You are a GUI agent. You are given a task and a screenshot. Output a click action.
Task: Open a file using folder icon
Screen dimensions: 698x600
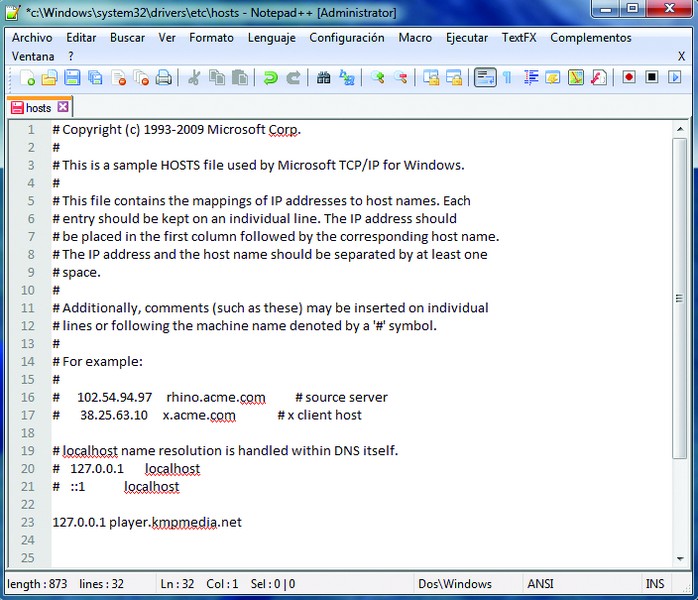49,78
